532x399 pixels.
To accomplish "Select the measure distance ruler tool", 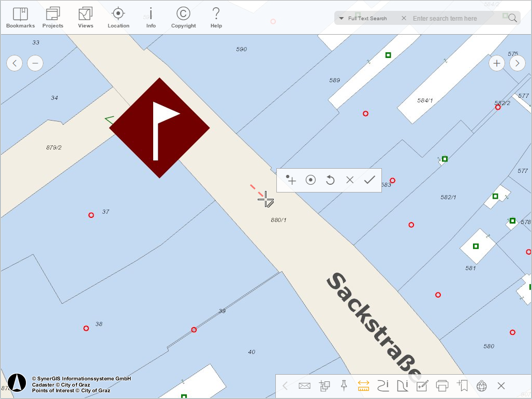I will 363,386.
